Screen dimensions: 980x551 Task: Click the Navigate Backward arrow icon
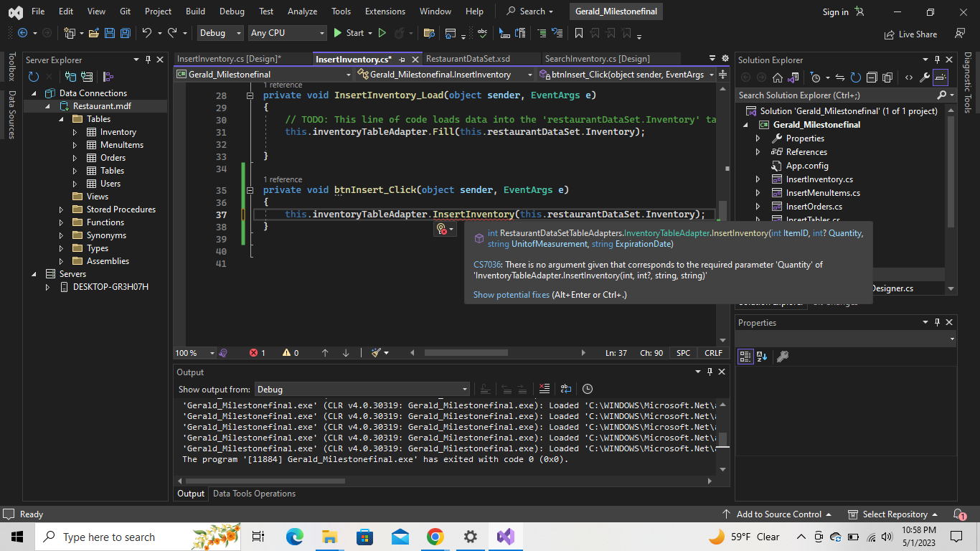coord(23,33)
